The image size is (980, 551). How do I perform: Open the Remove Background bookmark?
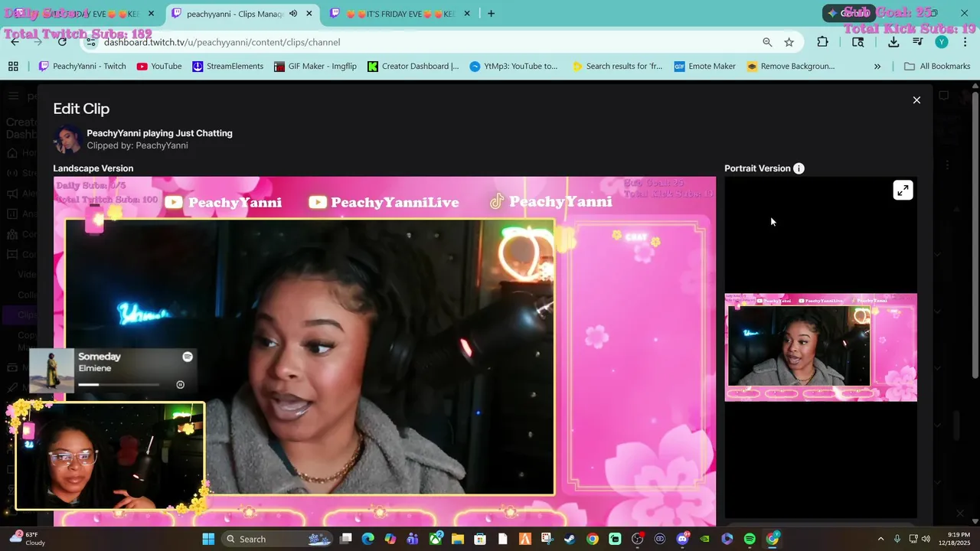[x=791, y=67]
